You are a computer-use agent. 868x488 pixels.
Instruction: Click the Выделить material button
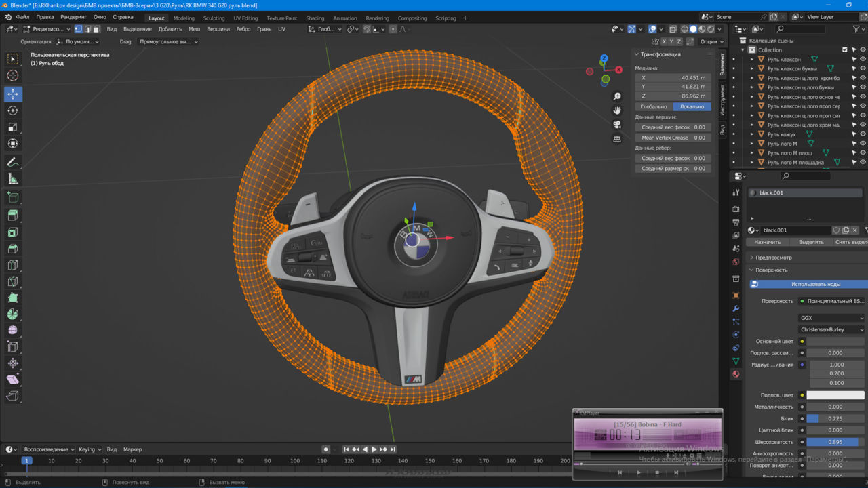(811, 242)
